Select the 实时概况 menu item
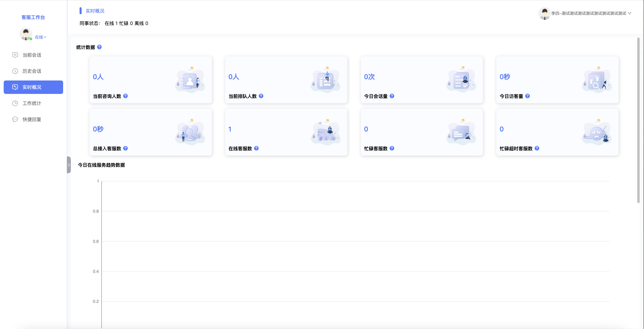The image size is (644, 329). coord(33,87)
